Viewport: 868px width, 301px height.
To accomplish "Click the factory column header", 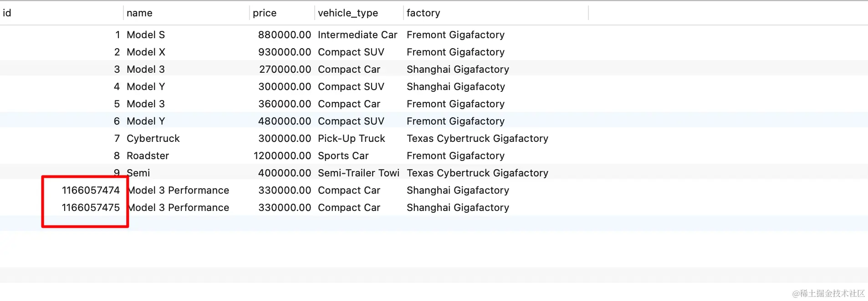I will click(496, 13).
